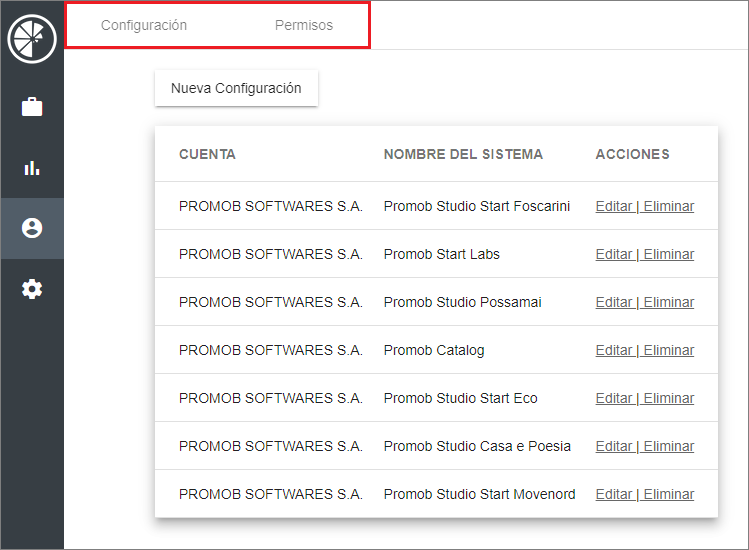749x550 pixels.
Task: Click Editar for Promob Studio Start Foscarini
Action: (613, 207)
